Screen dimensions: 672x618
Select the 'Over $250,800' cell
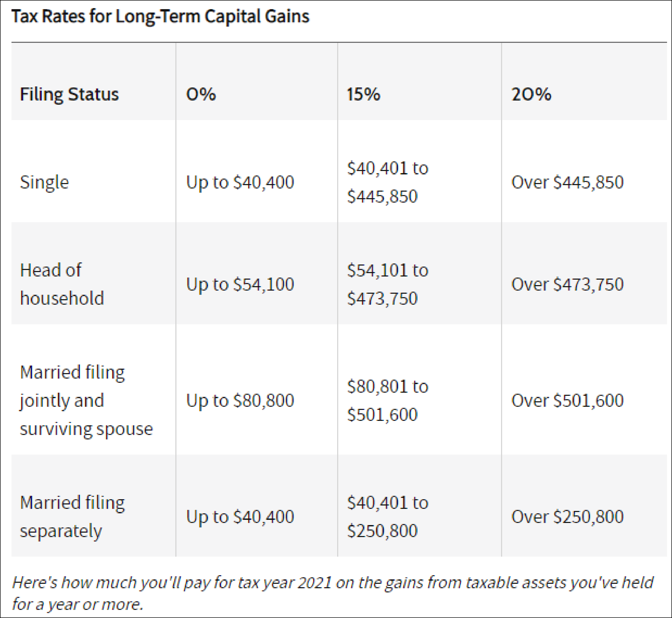(x=567, y=517)
